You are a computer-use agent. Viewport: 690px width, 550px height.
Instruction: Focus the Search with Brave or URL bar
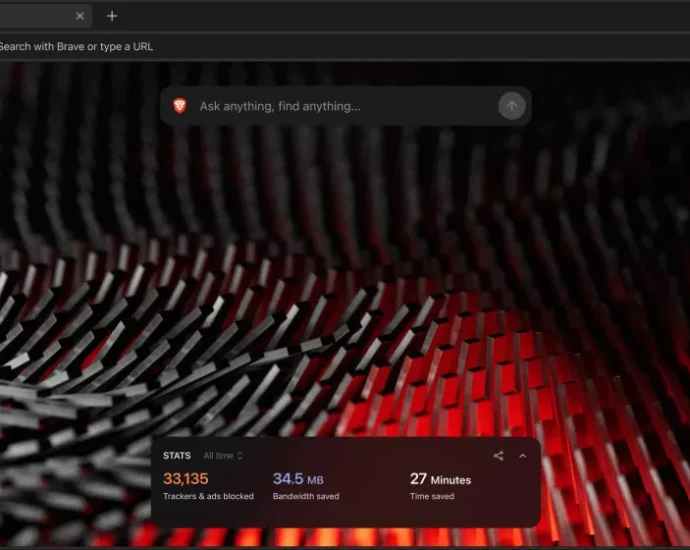tap(345, 46)
